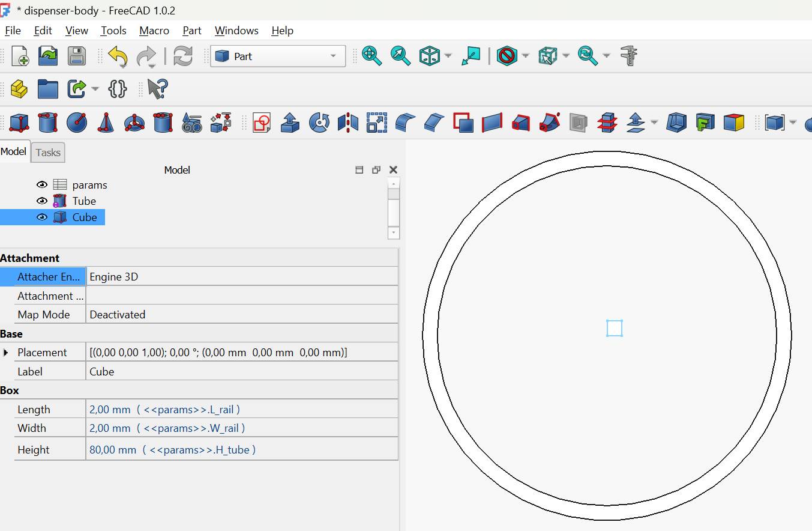Open the Make Link dropdown arrow

pos(95,90)
